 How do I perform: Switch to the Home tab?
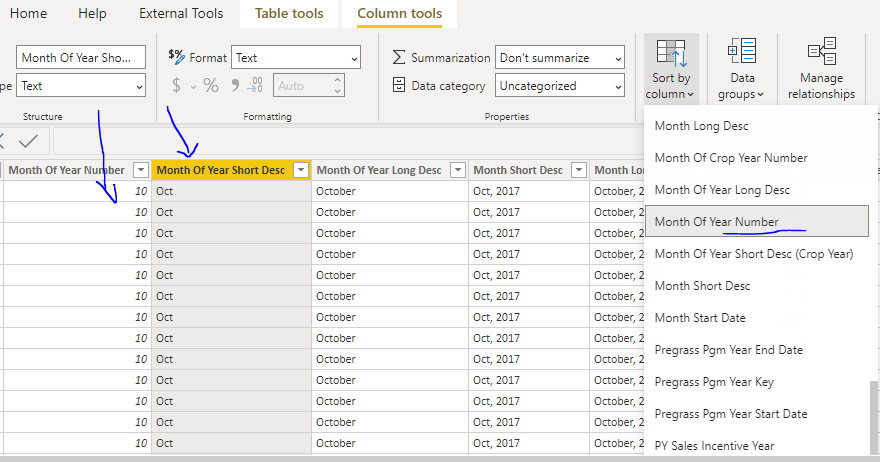(x=29, y=13)
